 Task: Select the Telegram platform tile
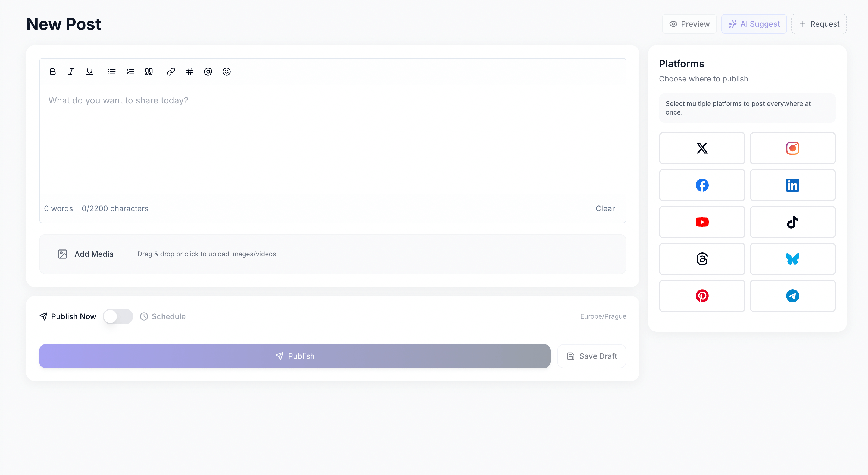792,296
